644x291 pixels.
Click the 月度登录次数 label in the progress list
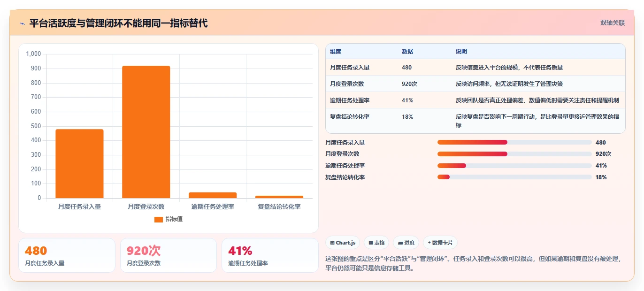pyautogui.click(x=342, y=153)
